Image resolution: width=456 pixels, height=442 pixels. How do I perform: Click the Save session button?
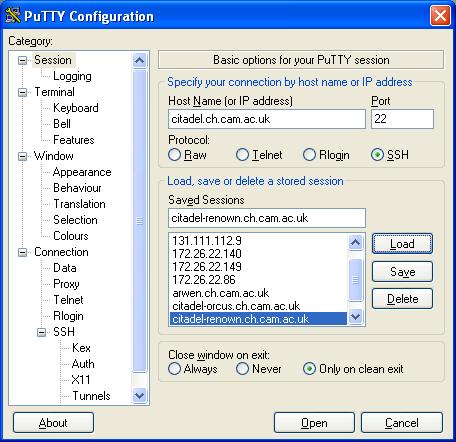click(402, 272)
